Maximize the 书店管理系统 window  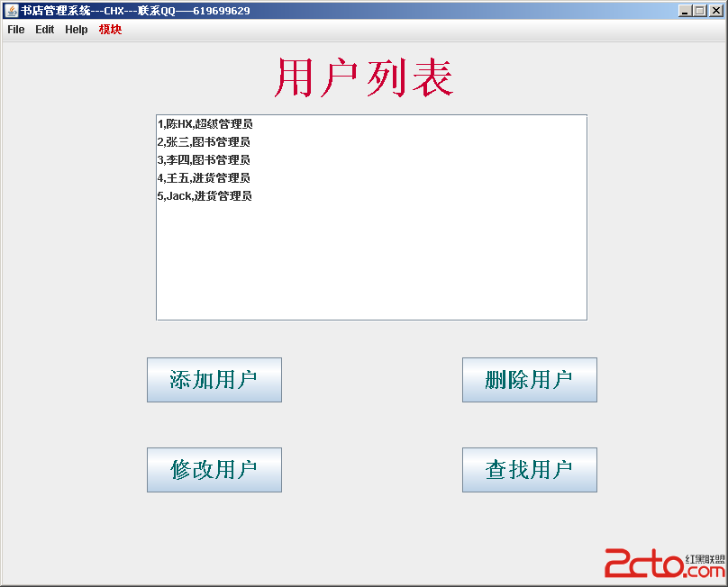[x=700, y=10]
